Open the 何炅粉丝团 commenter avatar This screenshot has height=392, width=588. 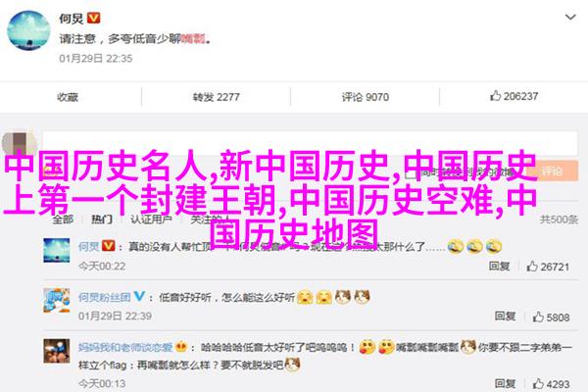(57, 300)
